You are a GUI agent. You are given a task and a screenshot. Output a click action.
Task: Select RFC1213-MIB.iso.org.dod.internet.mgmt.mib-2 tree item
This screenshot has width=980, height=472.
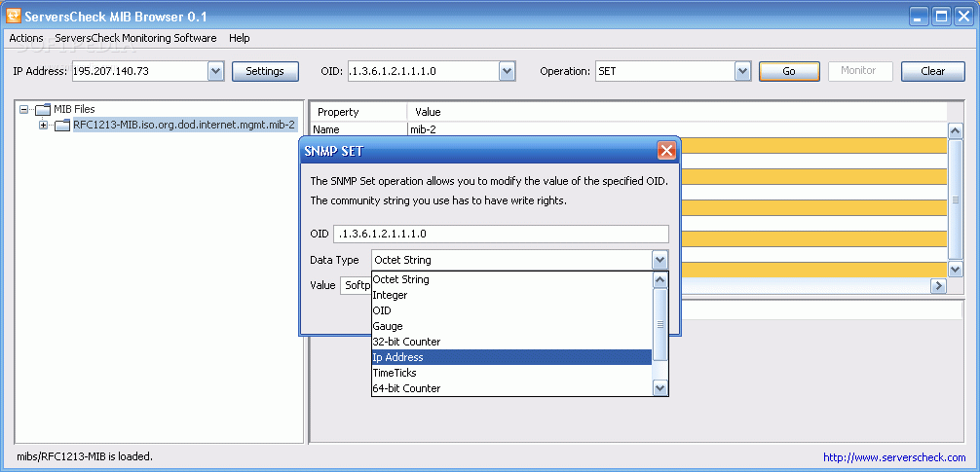point(184,125)
